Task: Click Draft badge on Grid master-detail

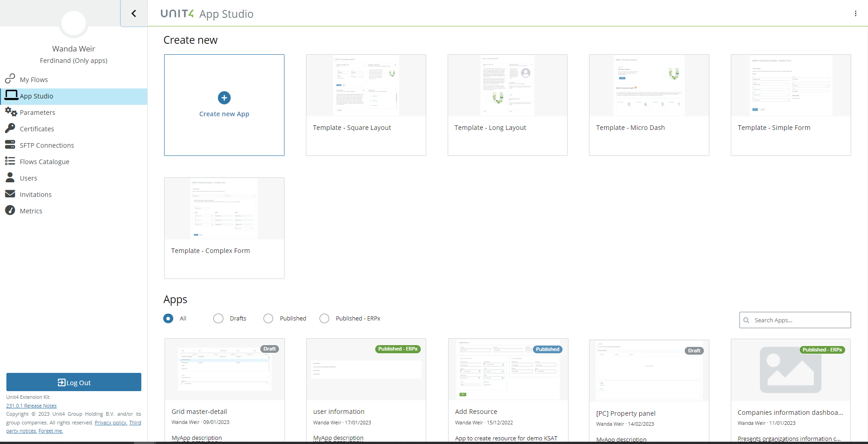Action: pyautogui.click(x=269, y=349)
